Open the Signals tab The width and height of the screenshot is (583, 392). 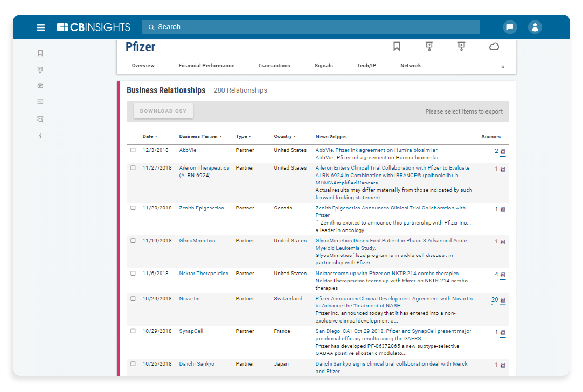click(x=324, y=65)
